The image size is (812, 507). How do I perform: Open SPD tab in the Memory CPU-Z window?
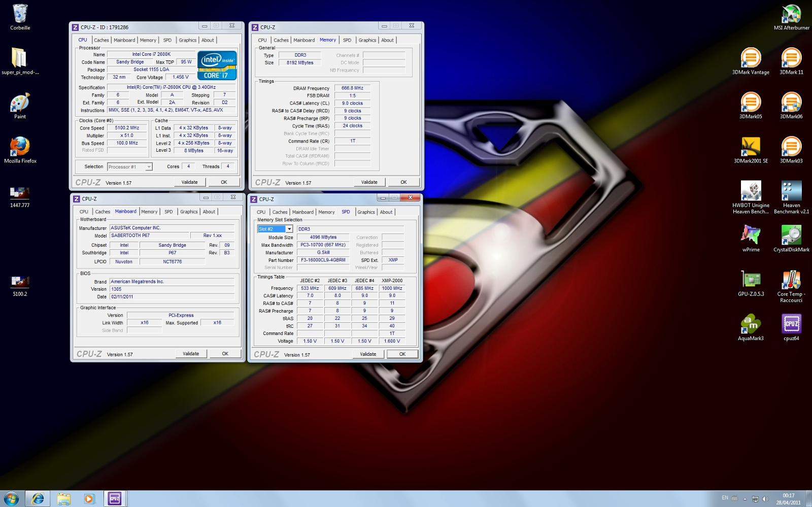[x=347, y=40]
